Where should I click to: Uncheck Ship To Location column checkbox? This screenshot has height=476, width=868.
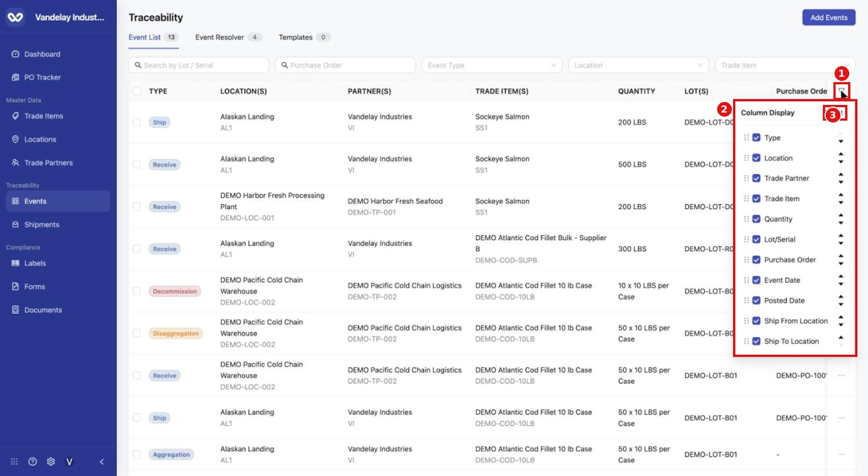757,341
